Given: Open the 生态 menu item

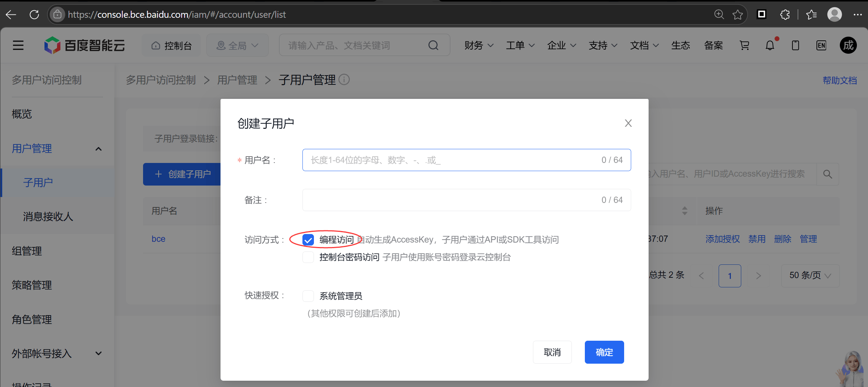Looking at the screenshot, I should pyautogui.click(x=680, y=45).
